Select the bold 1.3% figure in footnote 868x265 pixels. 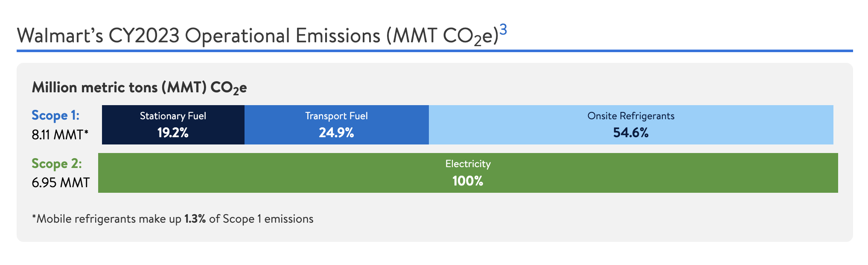(x=195, y=219)
